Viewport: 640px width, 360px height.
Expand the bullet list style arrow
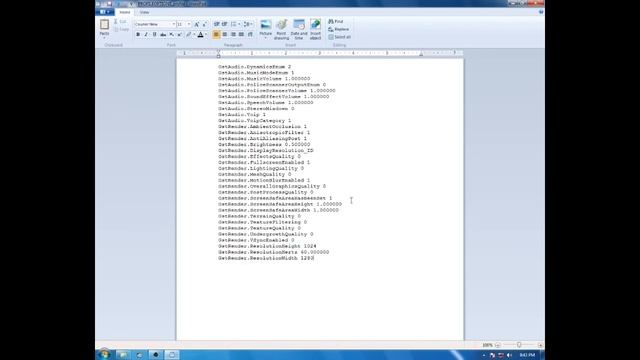click(x=239, y=24)
